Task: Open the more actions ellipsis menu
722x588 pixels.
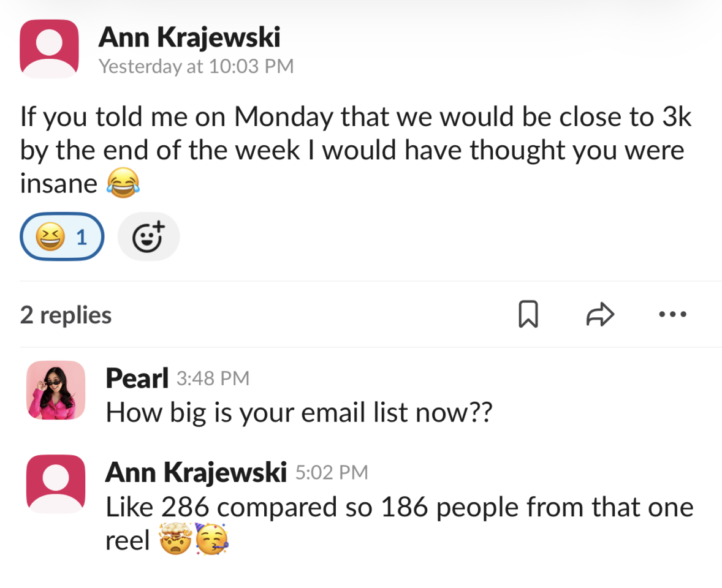Action: 672,315
